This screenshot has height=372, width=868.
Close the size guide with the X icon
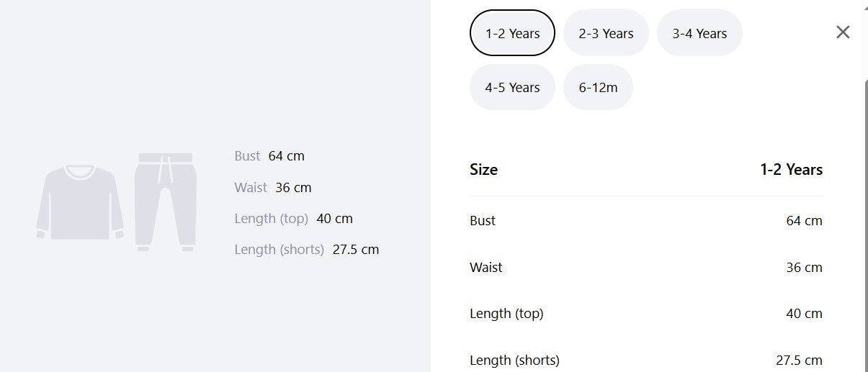(843, 32)
